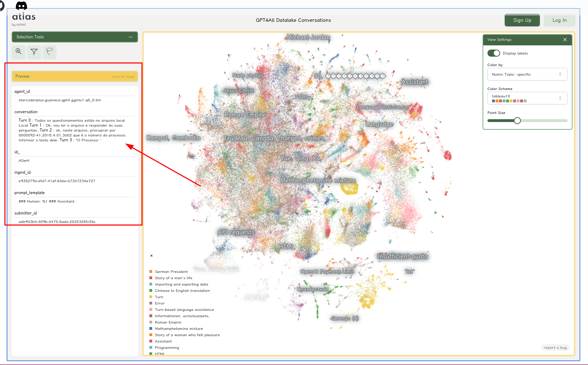588x365 pixels.
Task: Collapse the Selection Tools panel
Action: coord(130,37)
